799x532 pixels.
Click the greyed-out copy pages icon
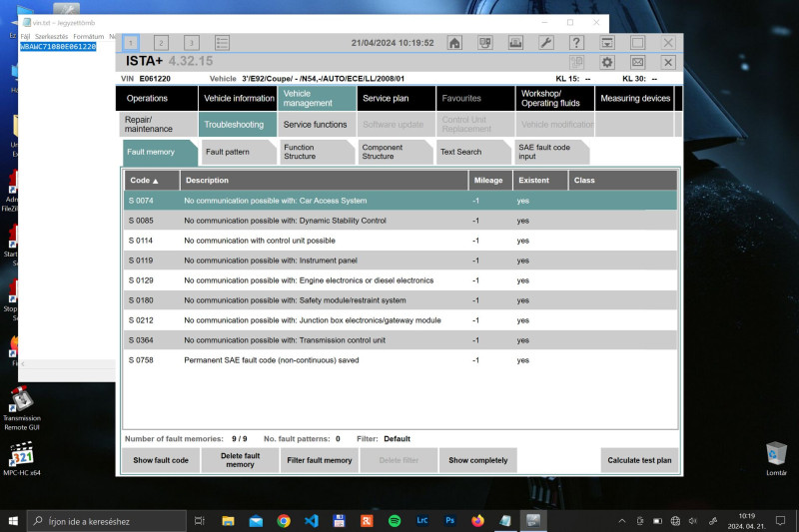tap(576, 63)
